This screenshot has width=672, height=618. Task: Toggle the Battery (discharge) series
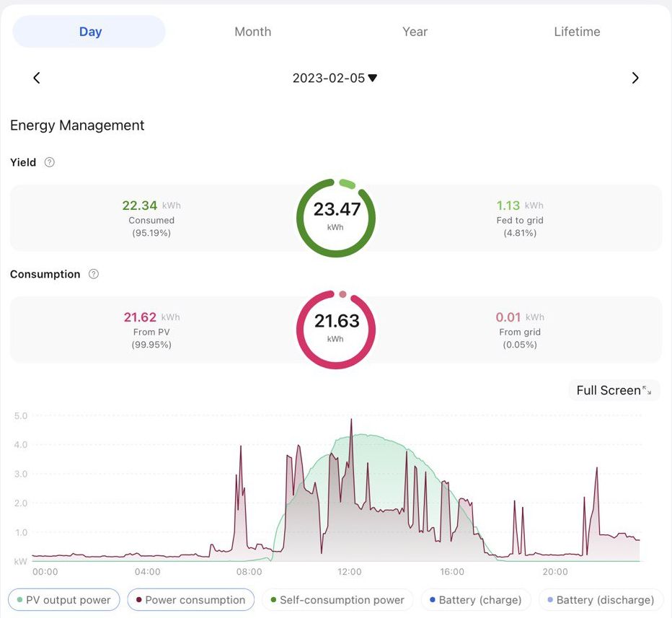click(601, 600)
